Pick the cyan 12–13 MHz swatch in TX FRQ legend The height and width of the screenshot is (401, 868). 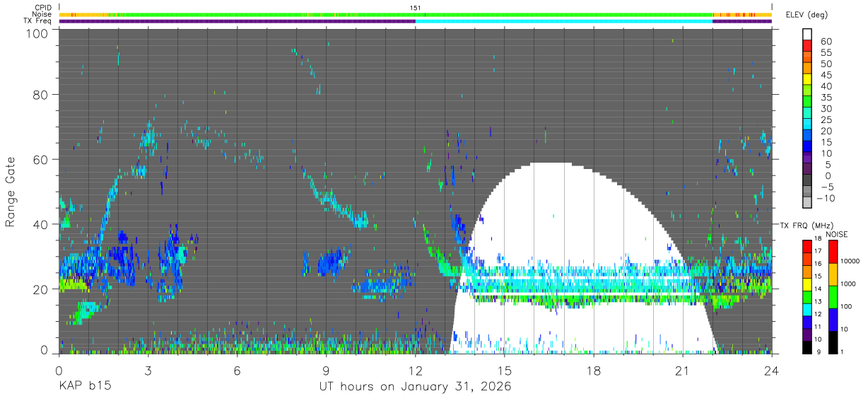pos(808,309)
